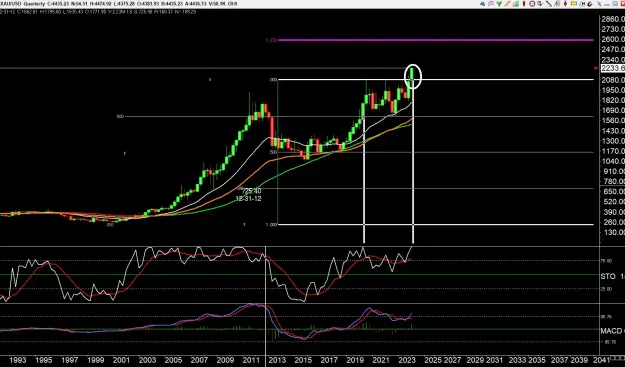Click the 650 price axis label
This screenshot has width=625, height=367.
click(x=615, y=192)
